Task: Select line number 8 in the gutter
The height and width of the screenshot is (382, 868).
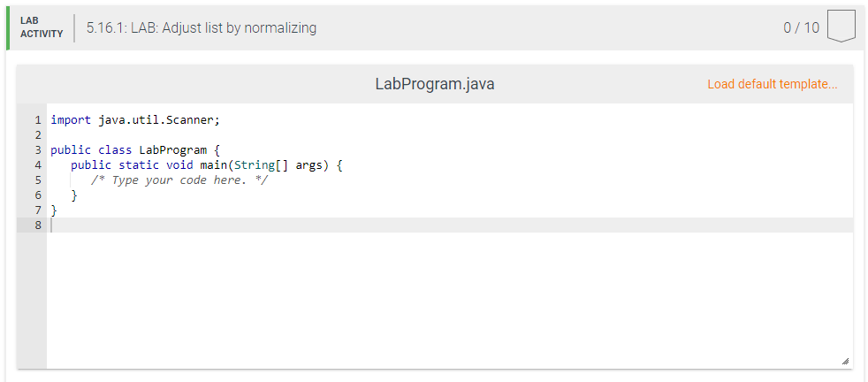Action: pos(38,225)
